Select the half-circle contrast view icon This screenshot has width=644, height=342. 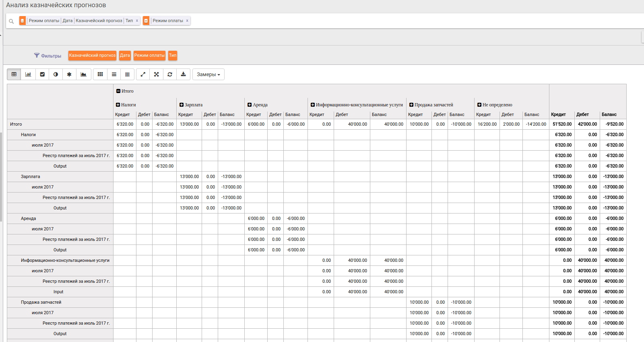tap(56, 74)
